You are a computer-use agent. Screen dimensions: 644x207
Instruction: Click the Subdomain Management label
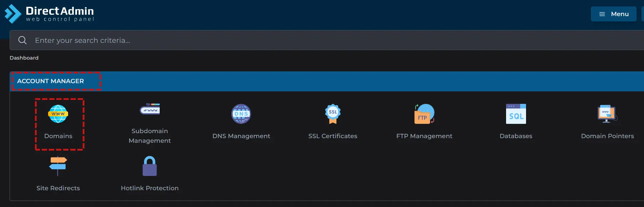point(150,136)
